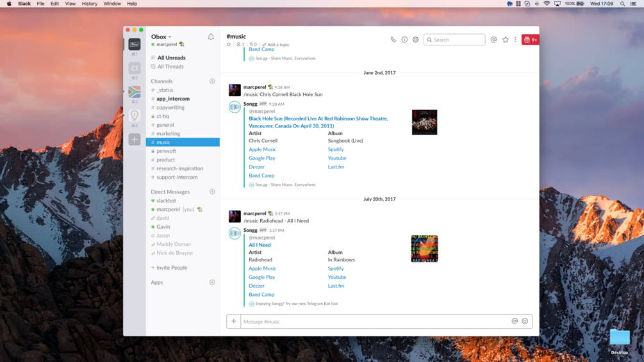The image size is (644, 362).
Task: Open Notification Center menu bar icon
Action: tap(633, 4)
